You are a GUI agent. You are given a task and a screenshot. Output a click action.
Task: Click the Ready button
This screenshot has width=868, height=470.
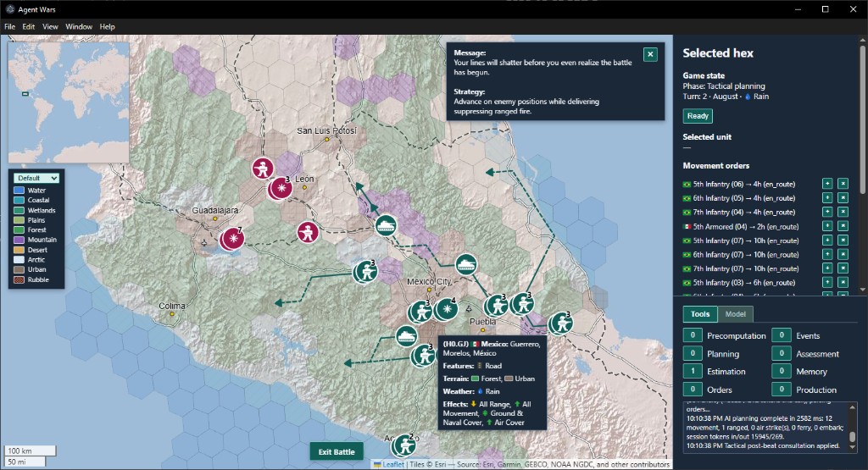click(x=698, y=116)
